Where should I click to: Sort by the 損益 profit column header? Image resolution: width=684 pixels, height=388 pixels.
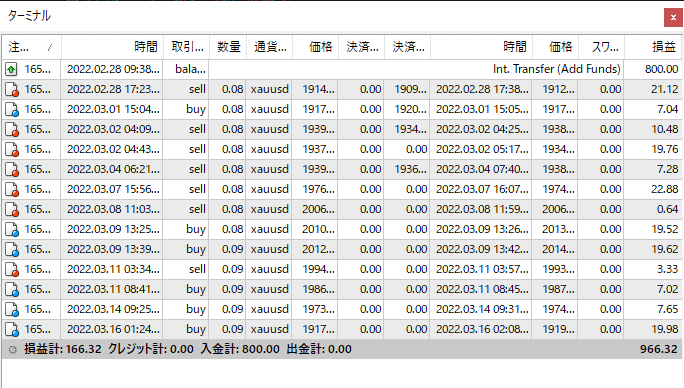(653, 47)
